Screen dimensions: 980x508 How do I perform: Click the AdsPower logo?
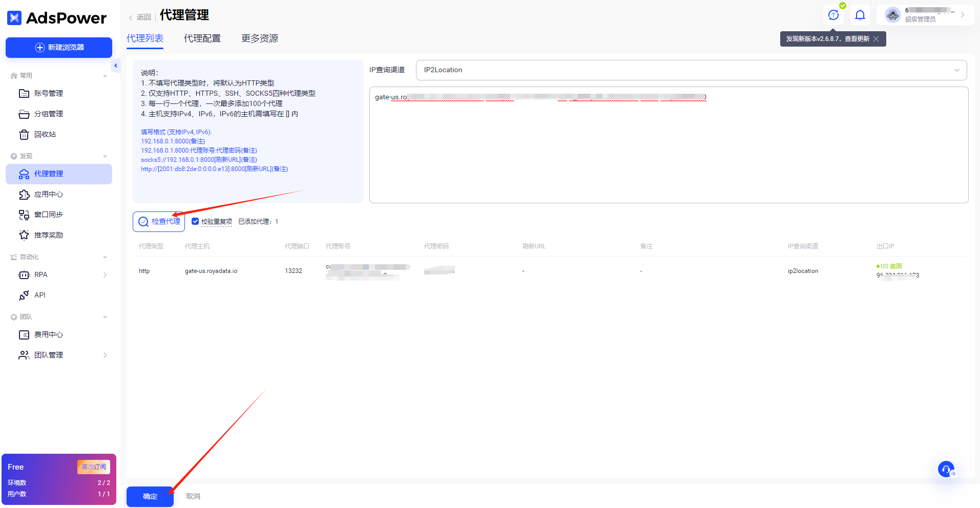click(x=57, y=18)
